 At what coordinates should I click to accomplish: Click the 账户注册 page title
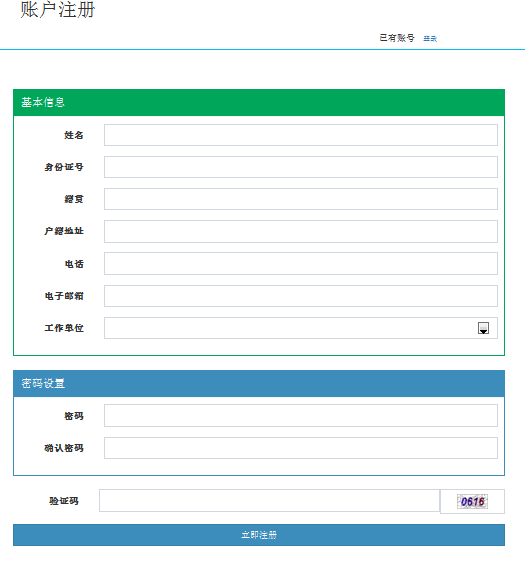click(58, 9)
